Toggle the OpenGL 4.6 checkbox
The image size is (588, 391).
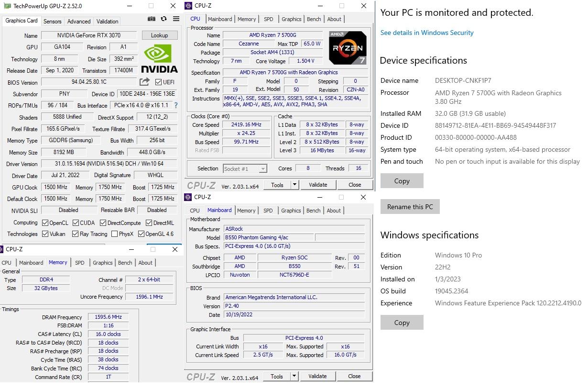[x=141, y=234]
